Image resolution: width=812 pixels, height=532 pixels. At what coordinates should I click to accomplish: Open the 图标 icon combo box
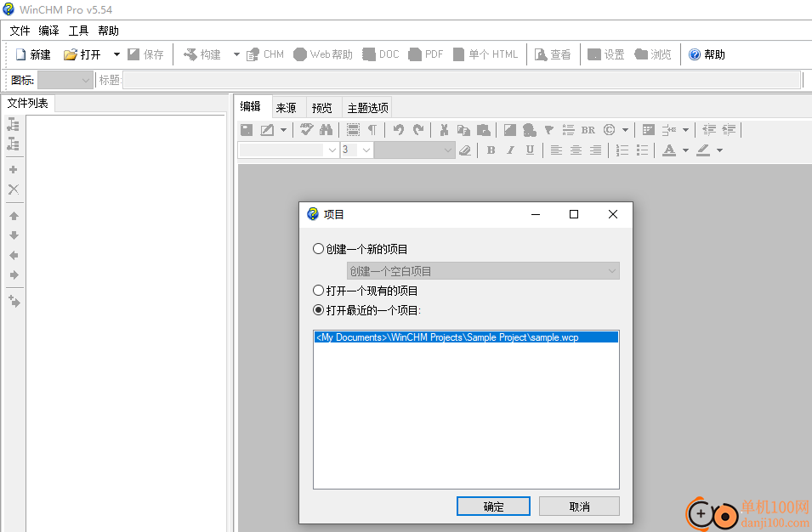tap(65, 80)
